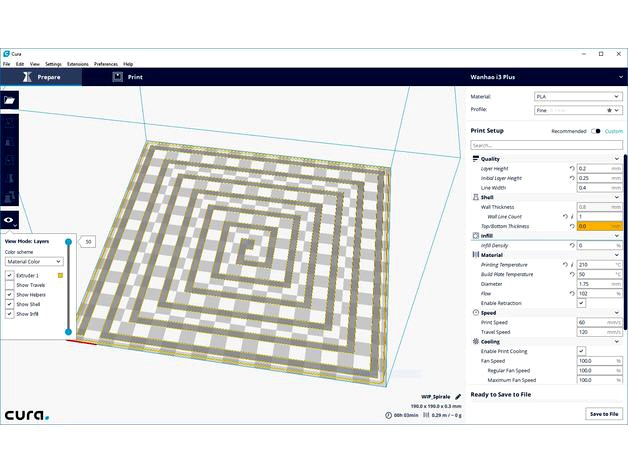Collapse the Speed section chevron

617,313
